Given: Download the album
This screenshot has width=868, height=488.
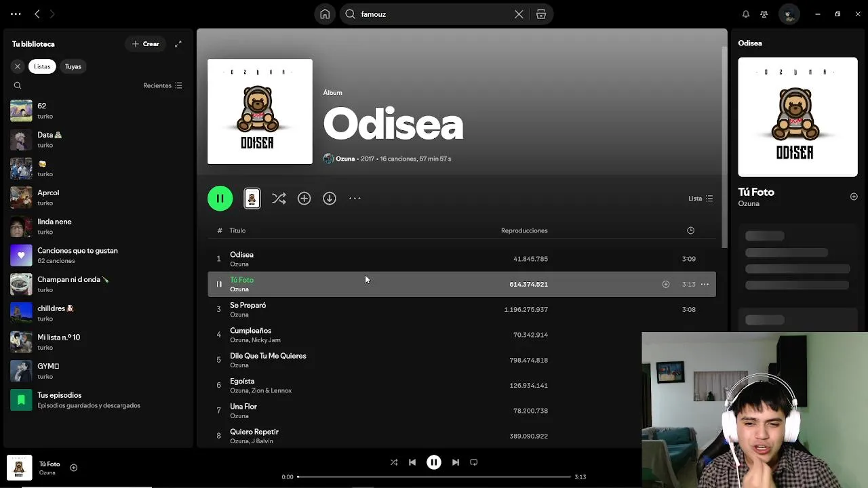Looking at the screenshot, I should pyautogui.click(x=330, y=199).
